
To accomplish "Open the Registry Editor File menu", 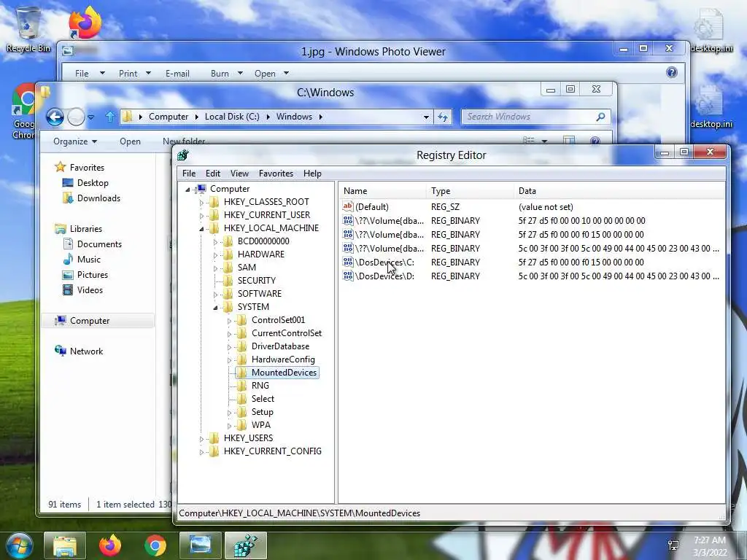I will (189, 174).
